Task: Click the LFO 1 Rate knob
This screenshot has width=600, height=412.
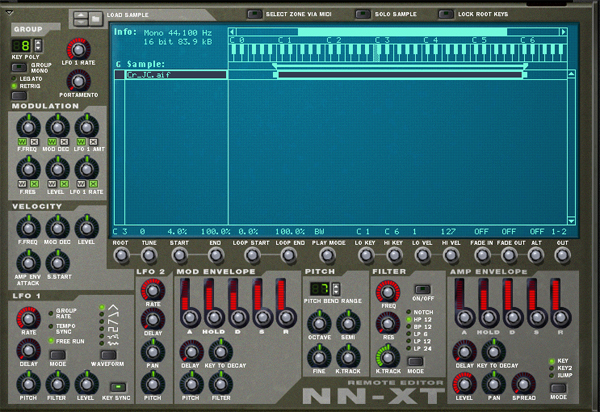Action: tap(28, 318)
